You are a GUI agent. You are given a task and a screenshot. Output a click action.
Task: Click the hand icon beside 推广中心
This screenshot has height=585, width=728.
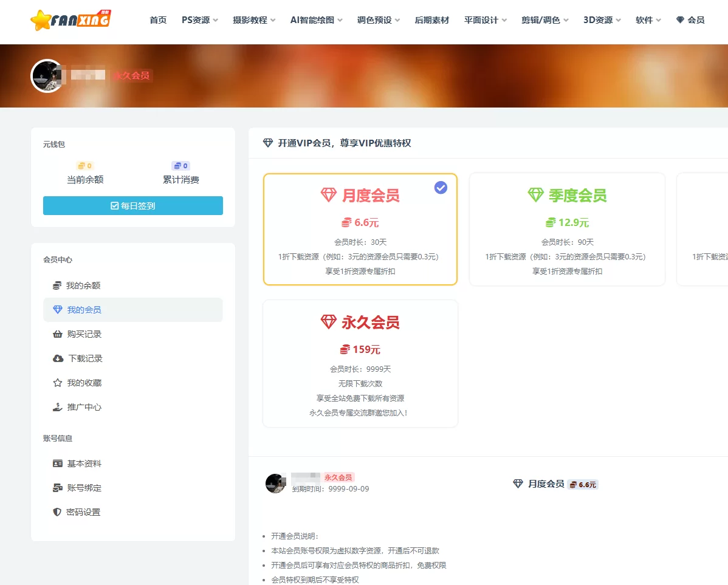[x=58, y=407]
